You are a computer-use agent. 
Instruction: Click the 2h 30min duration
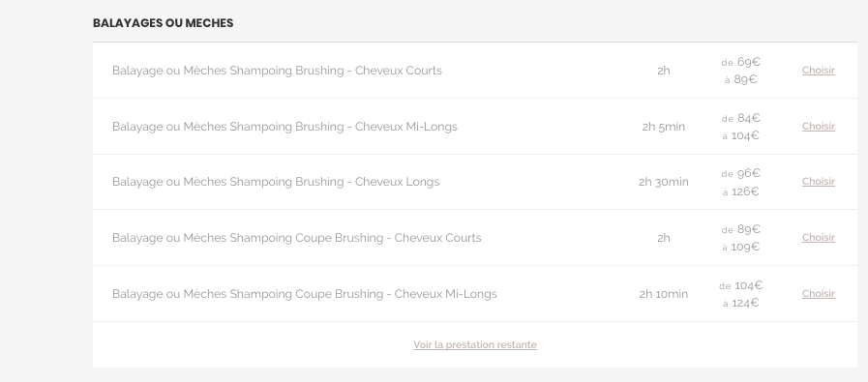pos(663,182)
